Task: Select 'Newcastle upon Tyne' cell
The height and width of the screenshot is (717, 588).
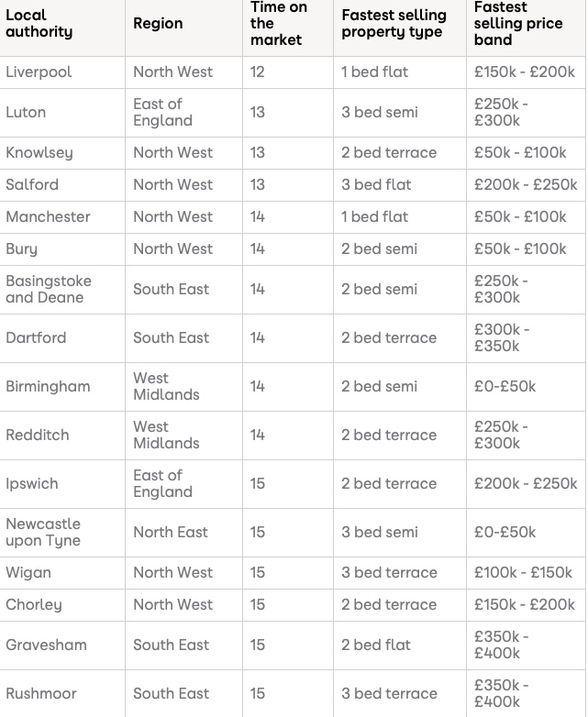Action: [43, 533]
